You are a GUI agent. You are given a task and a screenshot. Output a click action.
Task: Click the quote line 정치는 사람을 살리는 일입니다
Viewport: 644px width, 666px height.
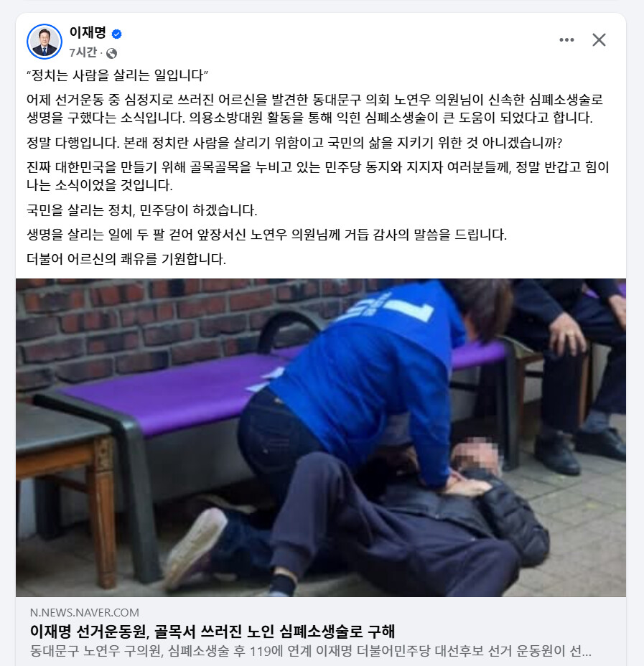117,75
